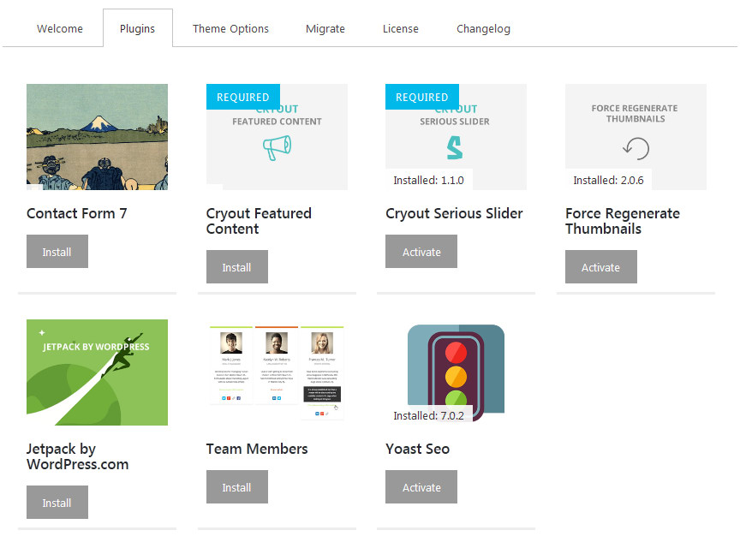Click the Contact Form 7 title
The image size is (740, 560).
76,213
